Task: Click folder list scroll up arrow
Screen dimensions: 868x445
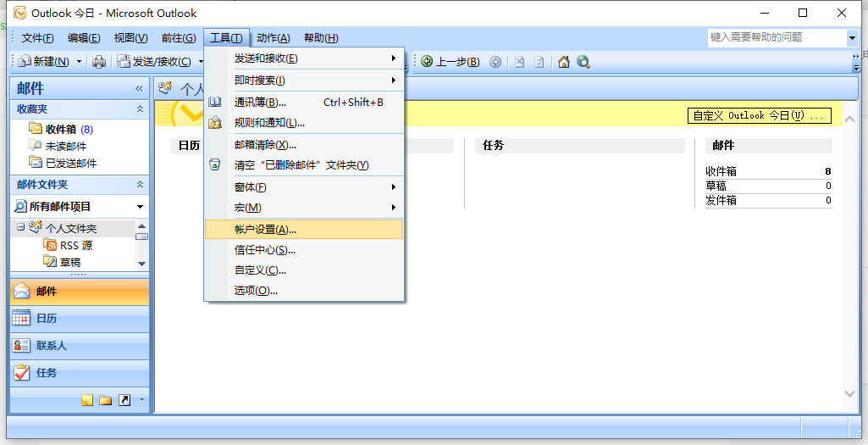Action: tap(141, 226)
